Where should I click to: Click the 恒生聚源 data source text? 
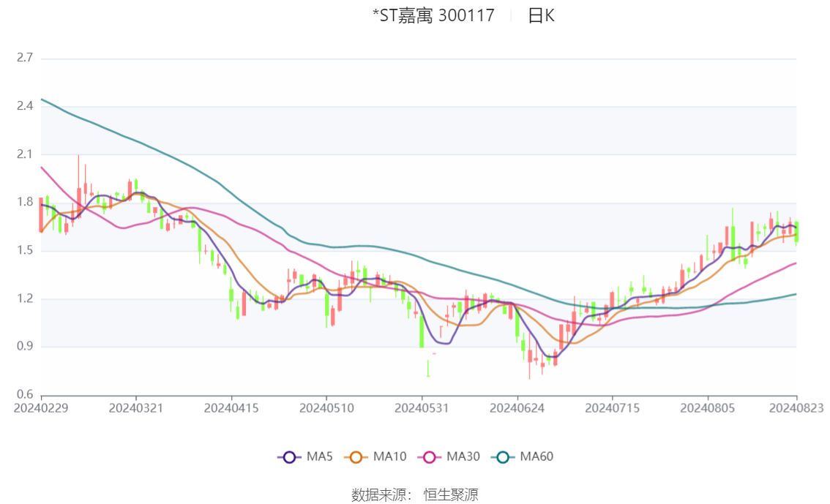[x=451, y=495]
